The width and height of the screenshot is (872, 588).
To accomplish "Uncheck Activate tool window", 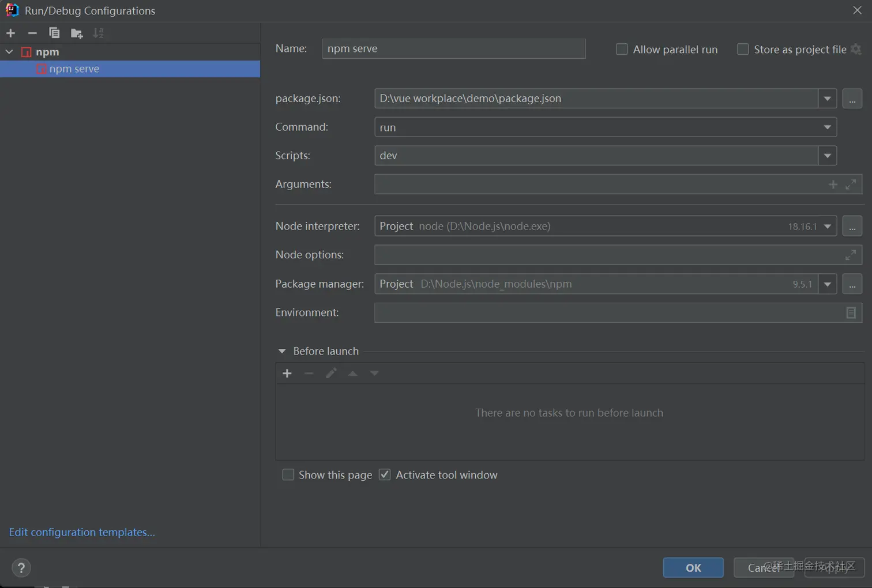I will (x=385, y=475).
